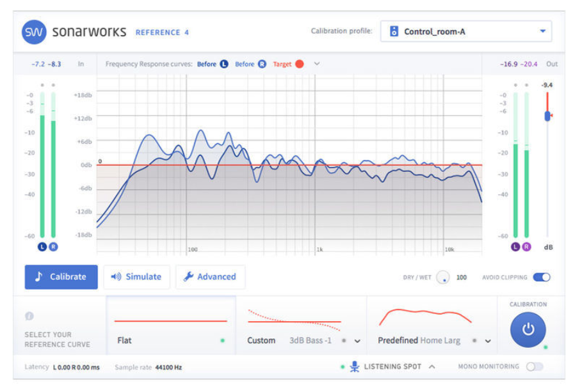The image size is (582, 392).
Task: Click the sample rate 44100 Hz value
Action: click(x=168, y=367)
